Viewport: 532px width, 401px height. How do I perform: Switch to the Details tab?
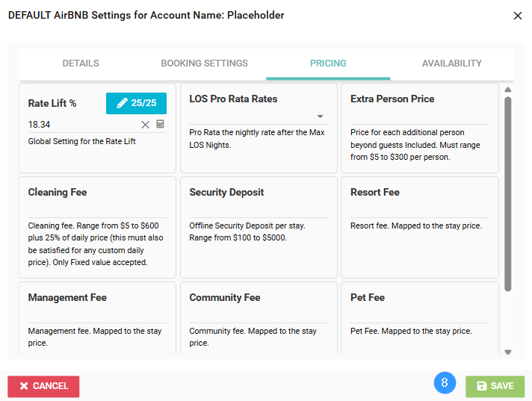point(81,63)
